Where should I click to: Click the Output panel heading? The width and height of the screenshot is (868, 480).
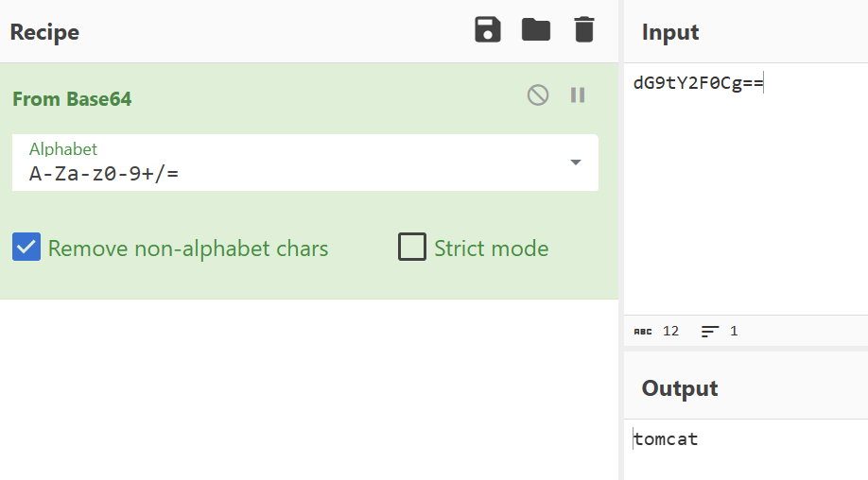(680, 388)
